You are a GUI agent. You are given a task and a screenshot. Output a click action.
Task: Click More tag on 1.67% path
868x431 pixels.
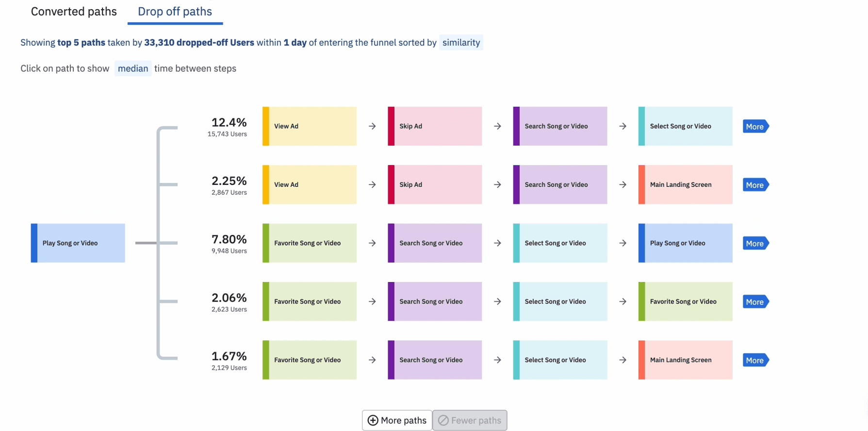pyautogui.click(x=755, y=360)
